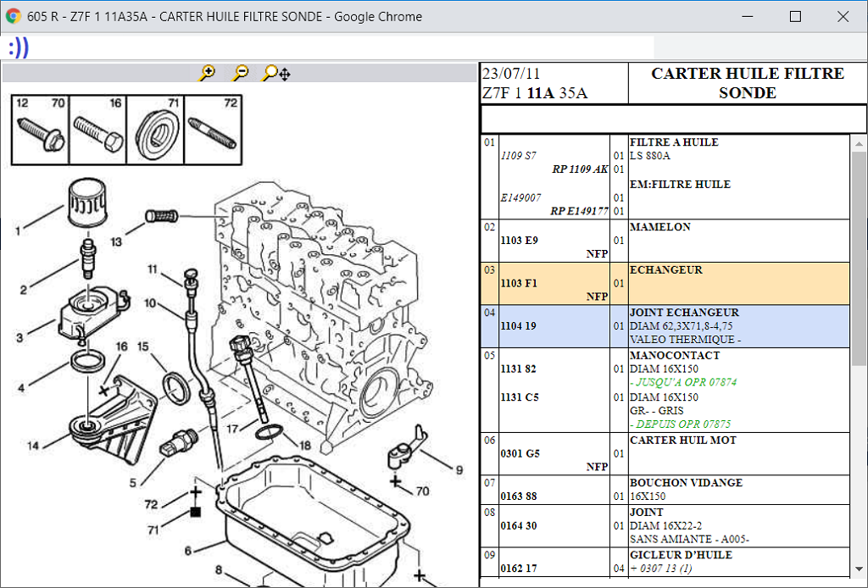
Task: Open the stud 72 thumbnail
Action: tap(214, 130)
